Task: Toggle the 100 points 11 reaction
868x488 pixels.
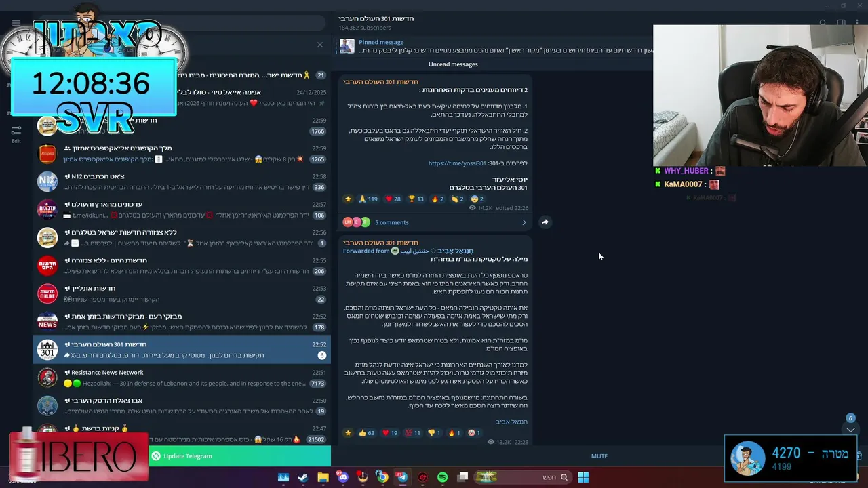Action: [413, 432]
